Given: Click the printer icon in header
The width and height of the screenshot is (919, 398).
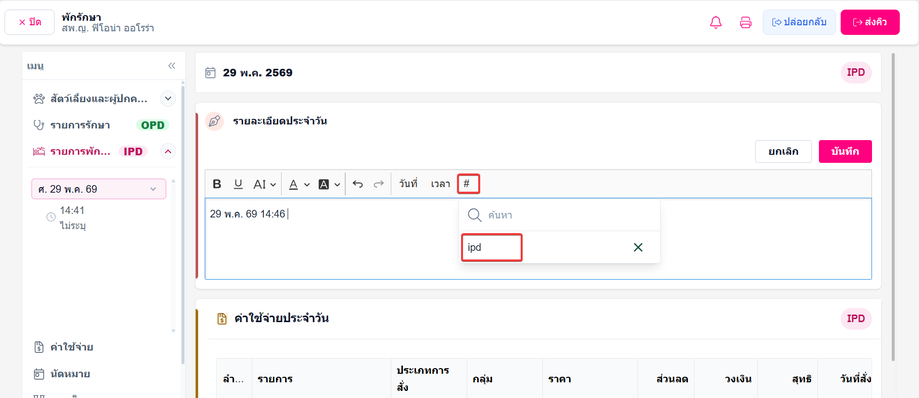Looking at the screenshot, I should pyautogui.click(x=746, y=23).
